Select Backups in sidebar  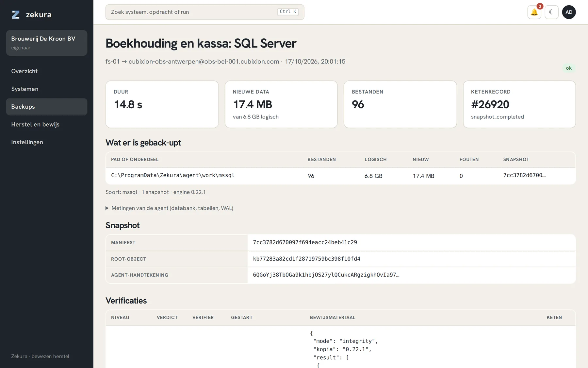click(47, 107)
